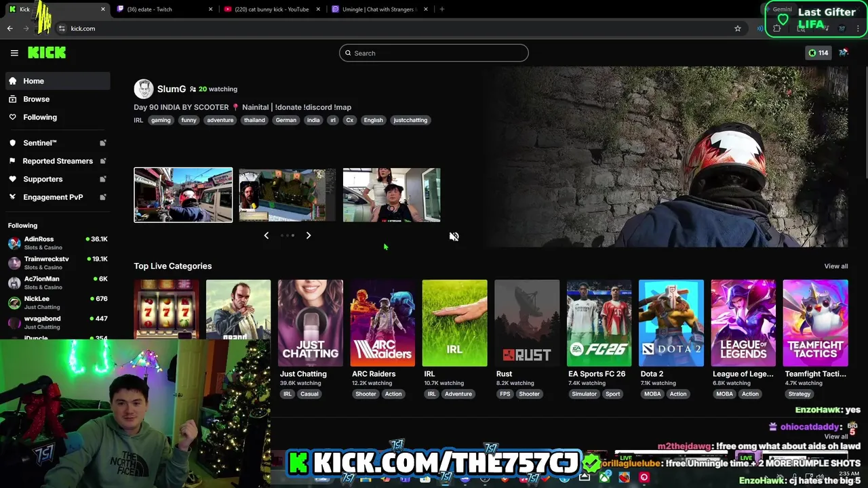Open the profile avatar menu top right
Viewport: 868px width, 488px height.
coord(844,53)
